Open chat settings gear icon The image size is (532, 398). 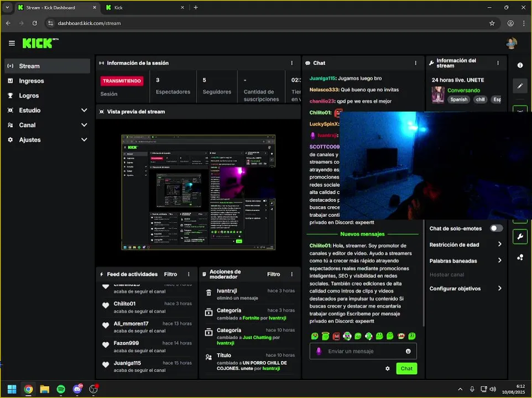click(x=388, y=369)
